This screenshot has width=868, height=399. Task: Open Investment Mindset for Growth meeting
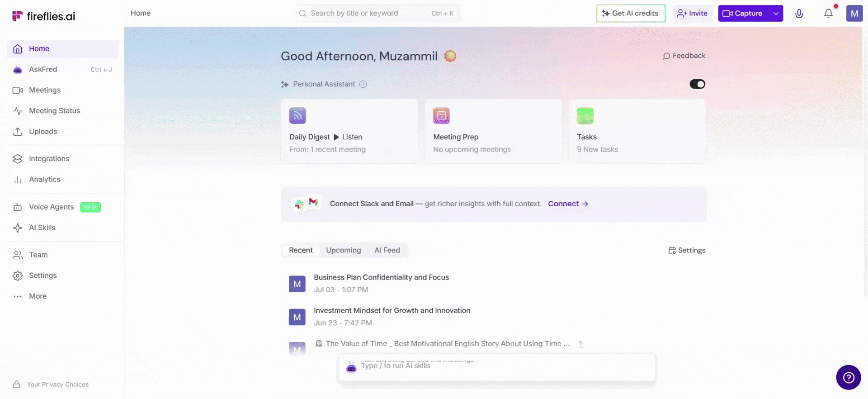tap(392, 311)
